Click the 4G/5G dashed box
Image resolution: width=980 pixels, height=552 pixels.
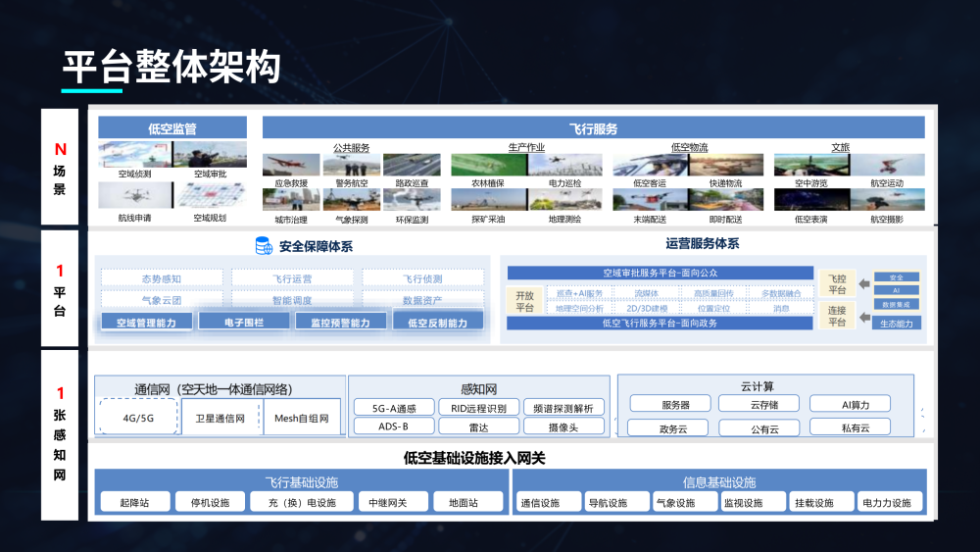(x=138, y=417)
